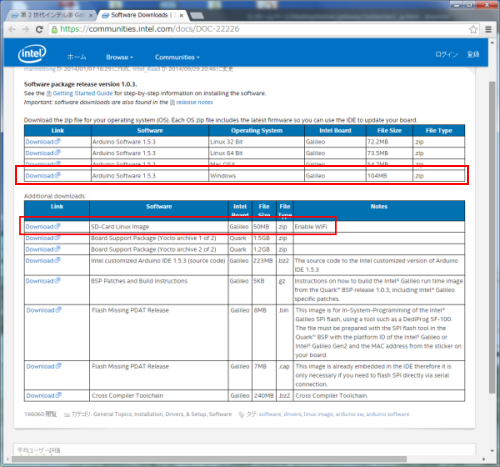This screenshot has width=500, height=467.
Task: Click the 'Enable WiFi' note cell
Action: click(379, 227)
